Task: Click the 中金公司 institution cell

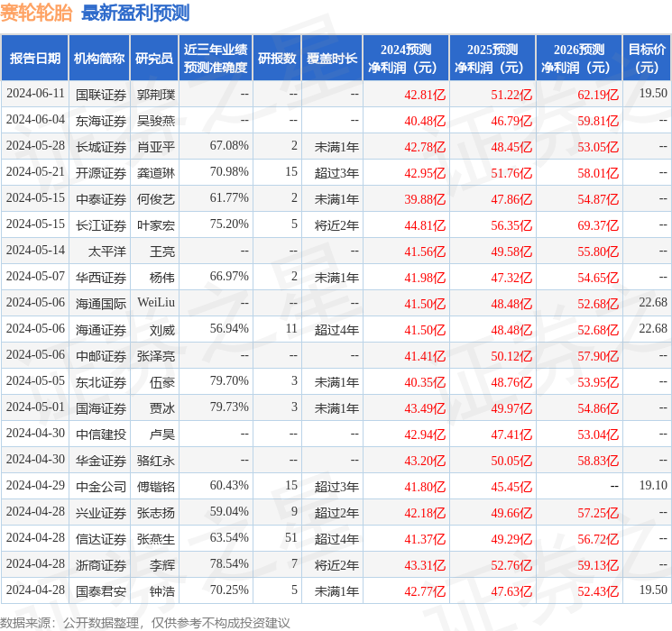Action: (x=101, y=487)
